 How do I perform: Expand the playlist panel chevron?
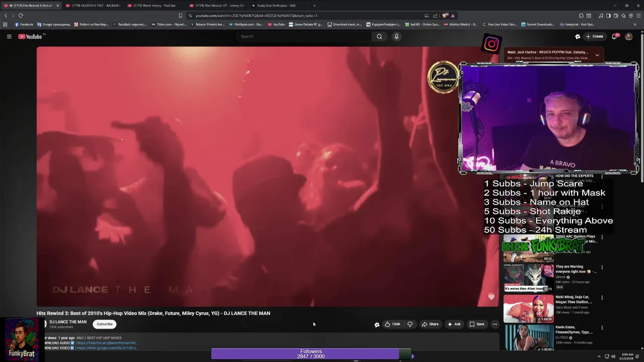point(597,55)
